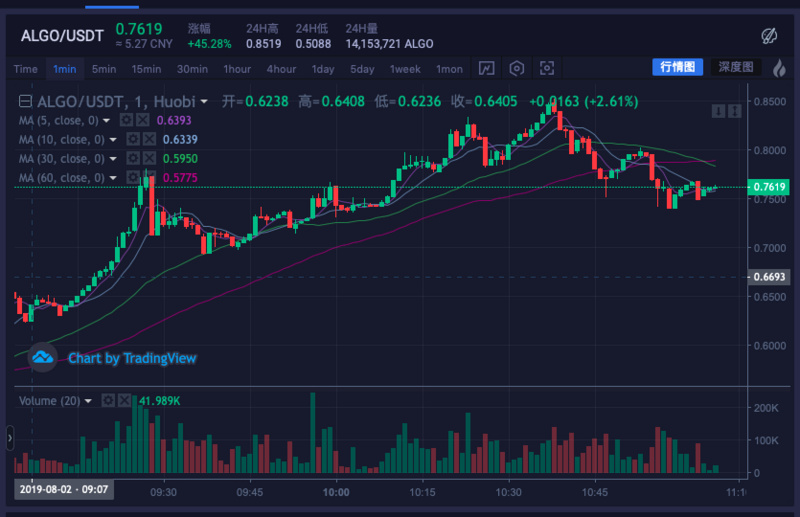Remove MA (30, close, 0) indicator

(x=149, y=158)
